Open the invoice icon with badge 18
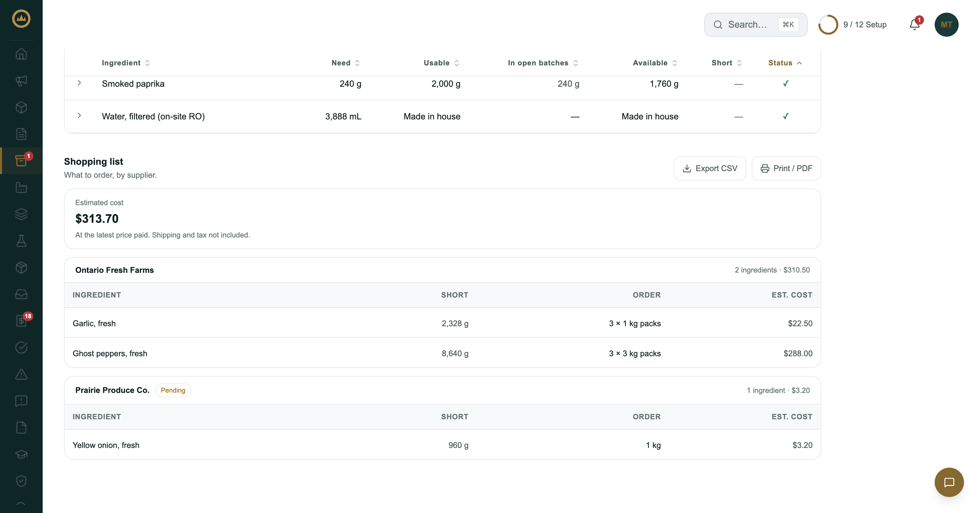 coord(21,321)
